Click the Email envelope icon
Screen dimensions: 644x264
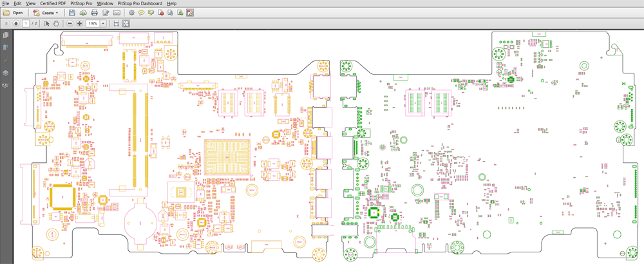pos(117,13)
